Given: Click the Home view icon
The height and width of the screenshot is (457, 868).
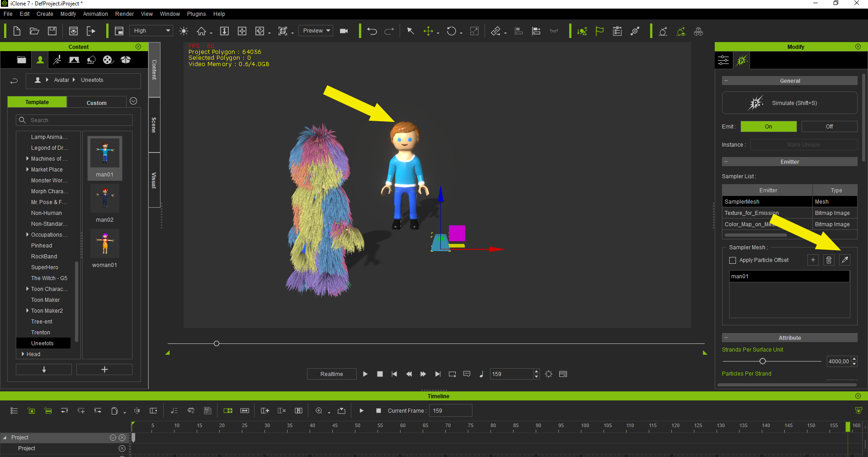Looking at the screenshot, I should 202,31.
